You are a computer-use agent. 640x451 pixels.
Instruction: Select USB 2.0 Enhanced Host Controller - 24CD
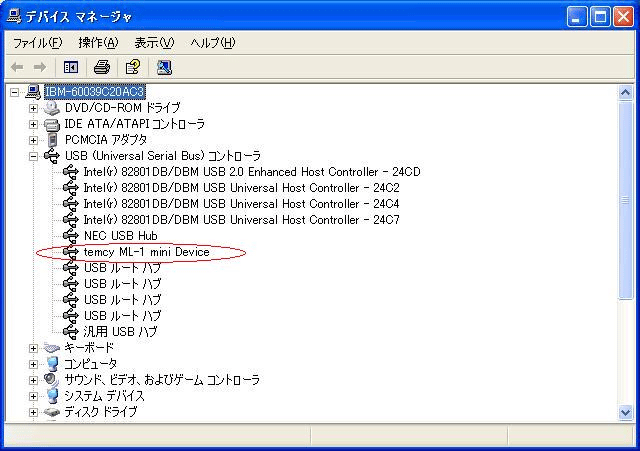252,172
